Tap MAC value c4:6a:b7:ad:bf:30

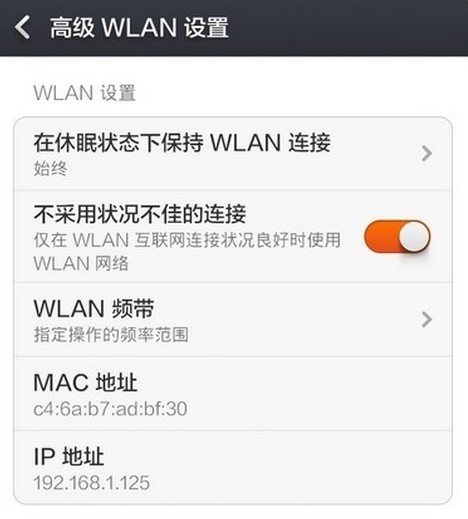click(110, 409)
